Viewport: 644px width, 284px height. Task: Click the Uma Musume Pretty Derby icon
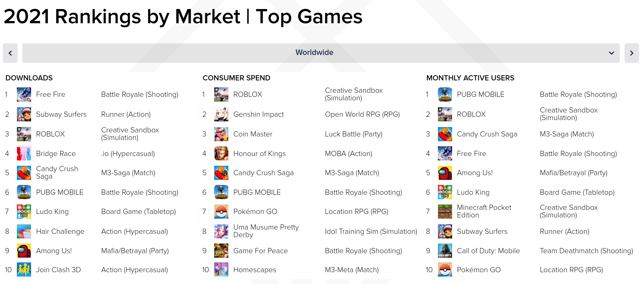pyautogui.click(x=221, y=231)
